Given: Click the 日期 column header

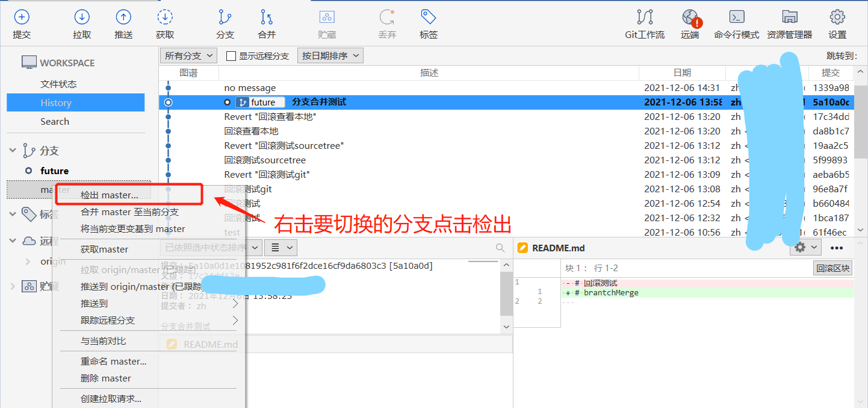Looking at the screenshot, I should click(682, 72).
